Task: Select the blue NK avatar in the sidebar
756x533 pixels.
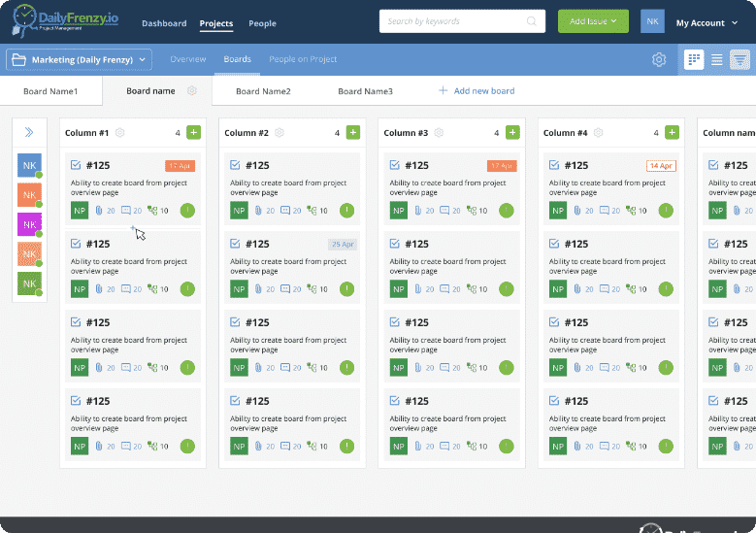Action: (x=29, y=165)
